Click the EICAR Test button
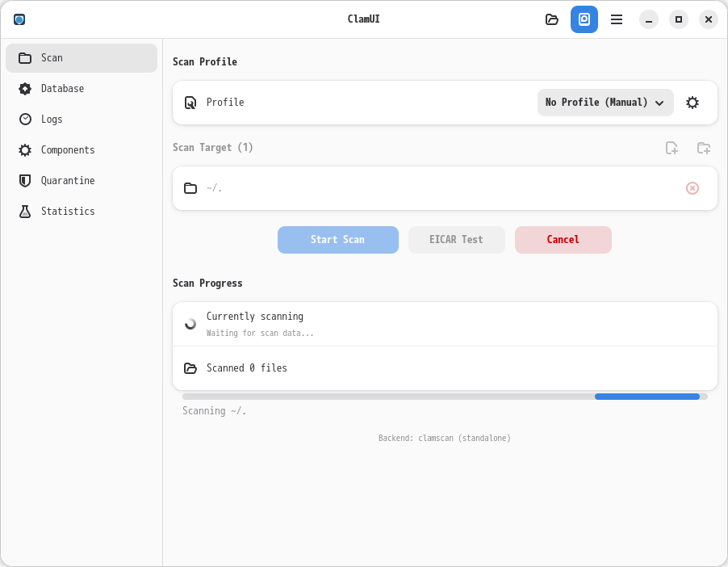The image size is (728, 567). click(457, 240)
